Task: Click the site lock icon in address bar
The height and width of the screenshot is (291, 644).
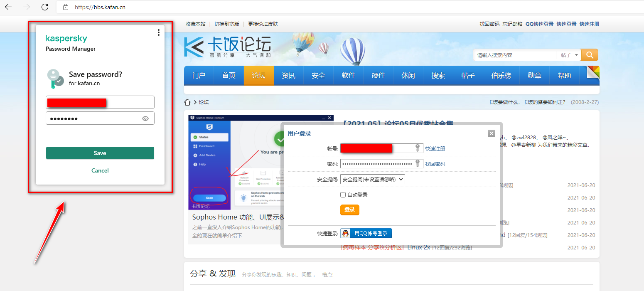Action: tap(65, 7)
